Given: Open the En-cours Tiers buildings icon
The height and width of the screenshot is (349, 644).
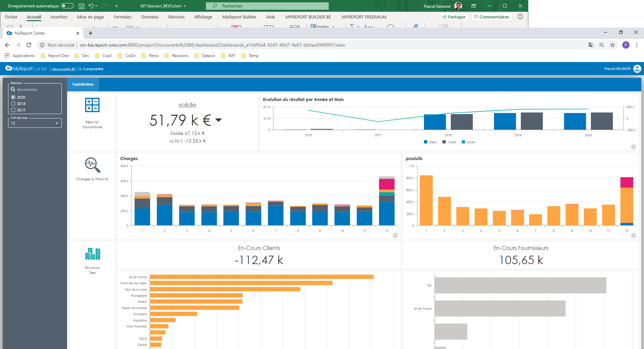Looking at the screenshot, I should click(92, 254).
